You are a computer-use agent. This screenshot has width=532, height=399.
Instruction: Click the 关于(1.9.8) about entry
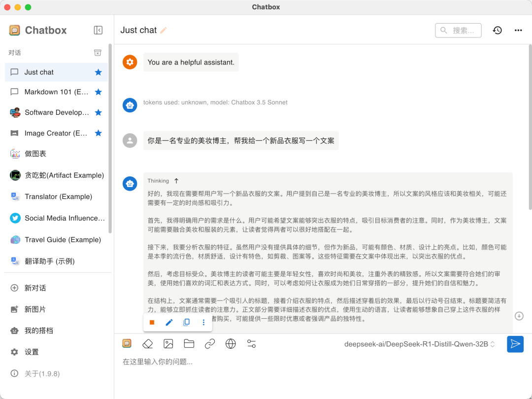tap(56, 373)
